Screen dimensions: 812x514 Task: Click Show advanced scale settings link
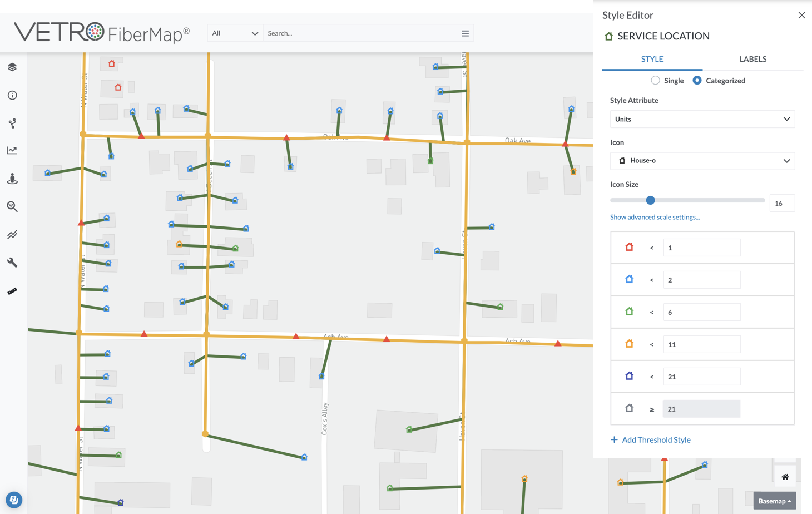coord(655,217)
